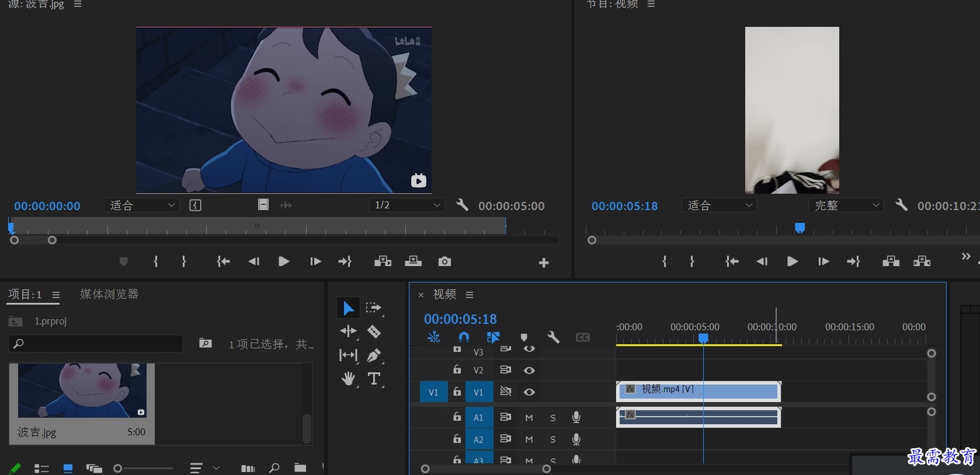Export frame from the Source monitor

pos(444,261)
